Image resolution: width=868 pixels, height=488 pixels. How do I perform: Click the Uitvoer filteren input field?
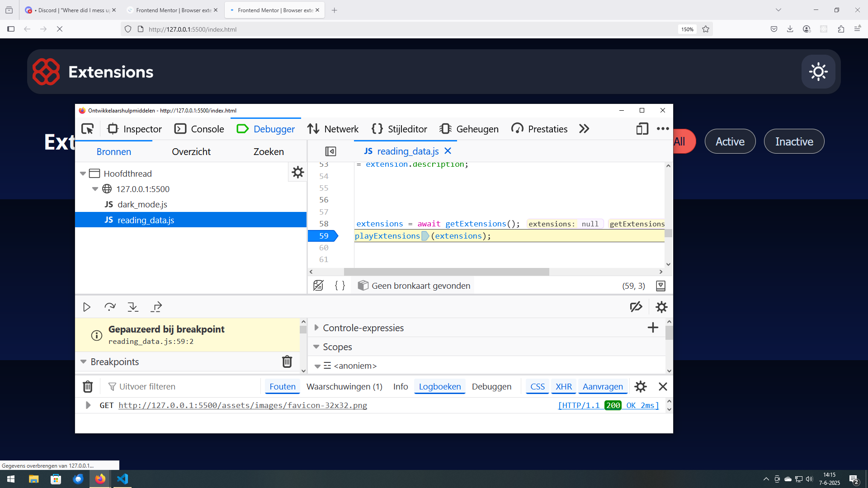181,387
